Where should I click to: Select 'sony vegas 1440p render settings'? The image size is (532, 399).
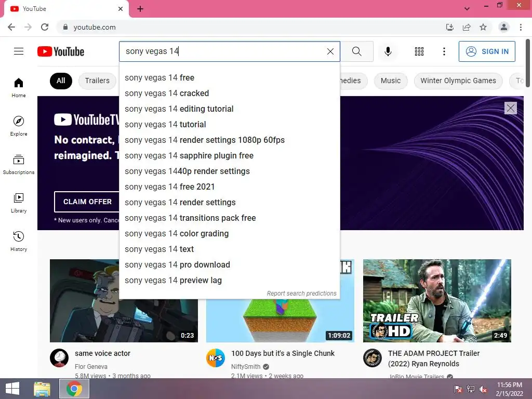coord(229,171)
